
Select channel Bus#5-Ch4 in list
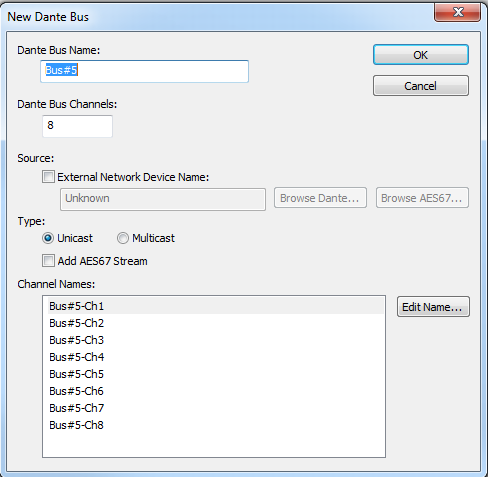coord(216,357)
